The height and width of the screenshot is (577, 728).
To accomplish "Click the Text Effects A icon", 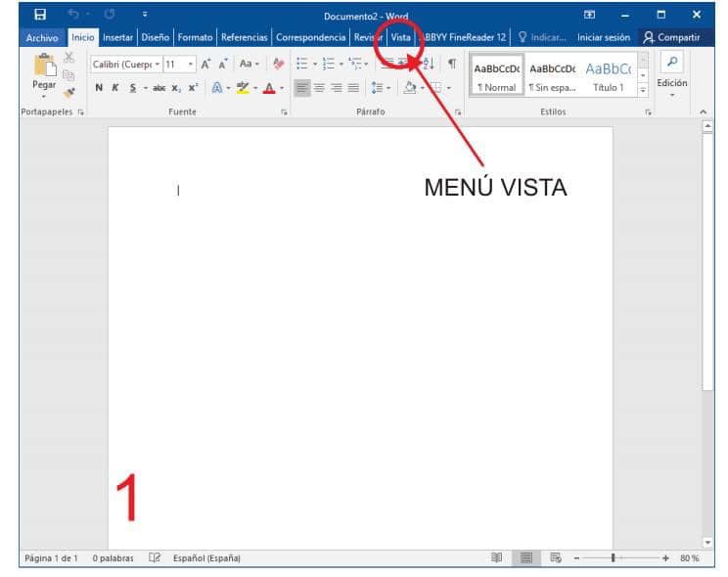I will 217,87.
